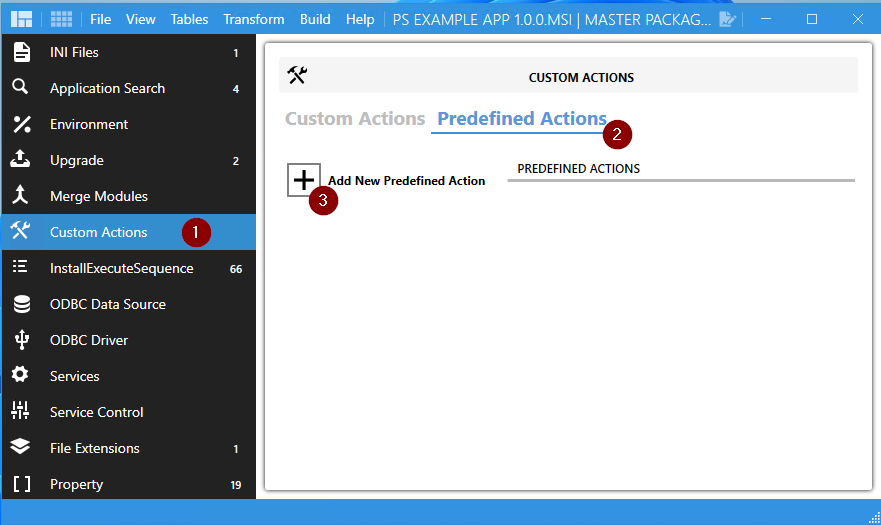Click the Custom Actions tools icon in sidebar
Viewport: 881px width, 525px height.
20,230
